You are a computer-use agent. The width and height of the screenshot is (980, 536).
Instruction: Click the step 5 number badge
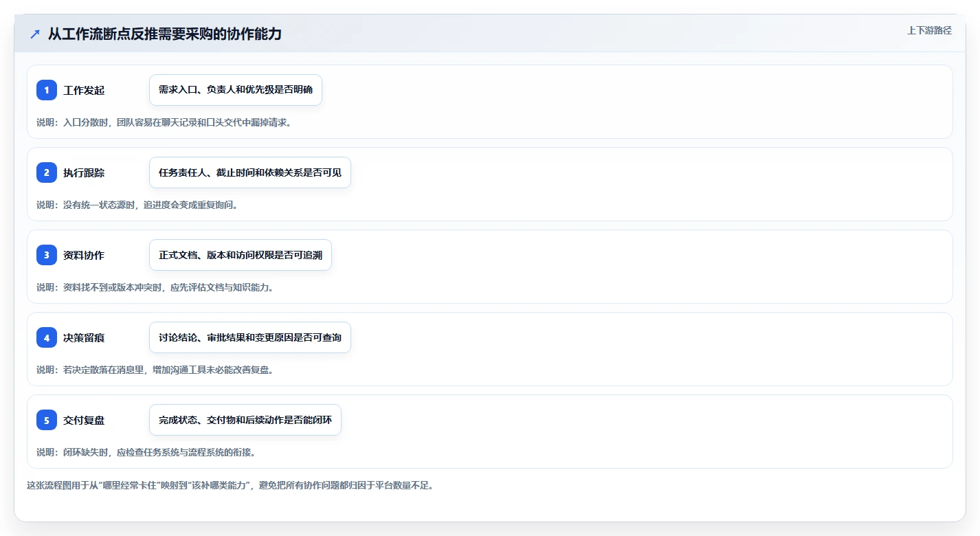click(x=47, y=420)
